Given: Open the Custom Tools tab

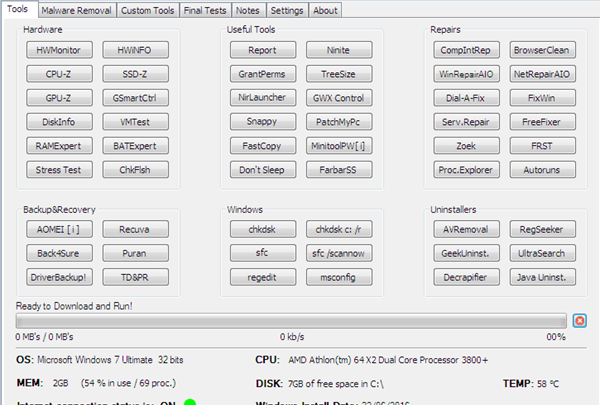Looking at the screenshot, I should pos(147,10).
